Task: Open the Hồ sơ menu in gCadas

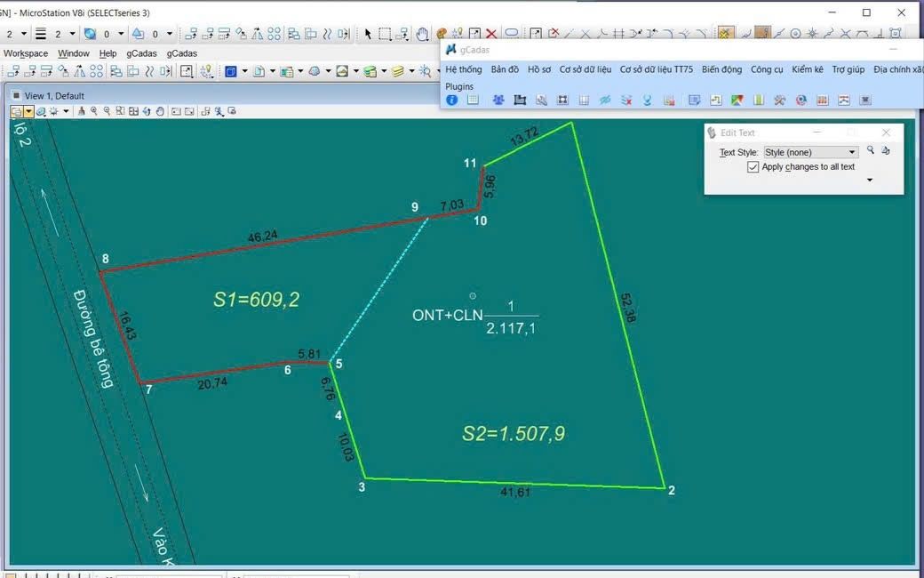Action: click(x=539, y=69)
